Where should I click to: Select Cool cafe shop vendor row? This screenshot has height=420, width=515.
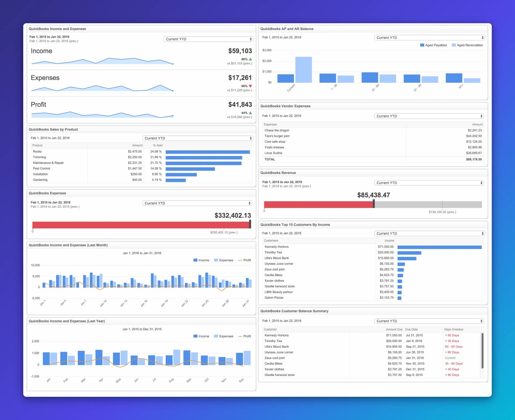pos(373,142)
